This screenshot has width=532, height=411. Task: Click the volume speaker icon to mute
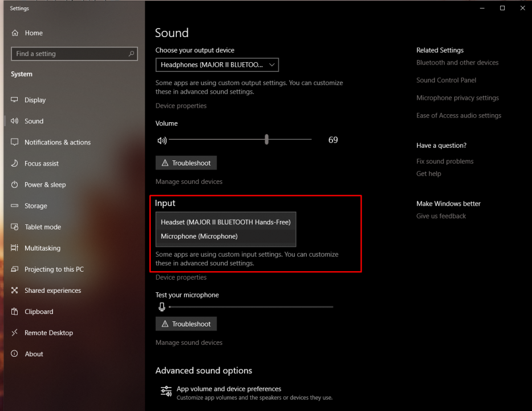pos(162,140)
